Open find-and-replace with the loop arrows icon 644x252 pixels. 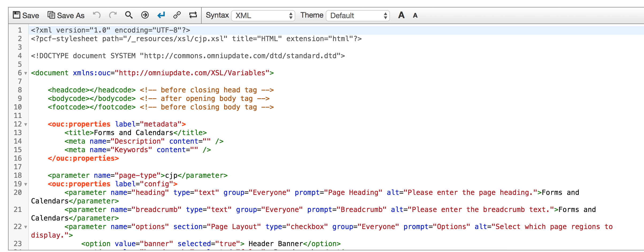point(193,15)
